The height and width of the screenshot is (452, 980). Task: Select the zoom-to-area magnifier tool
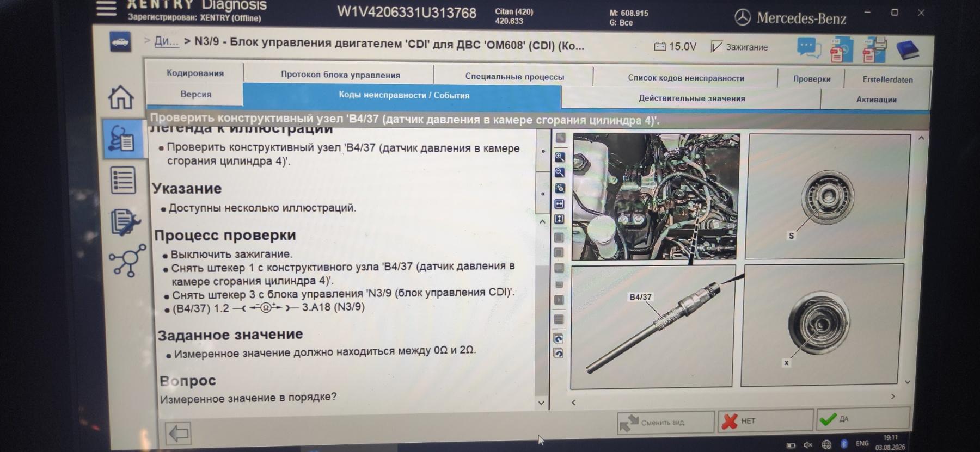point(559,188)
